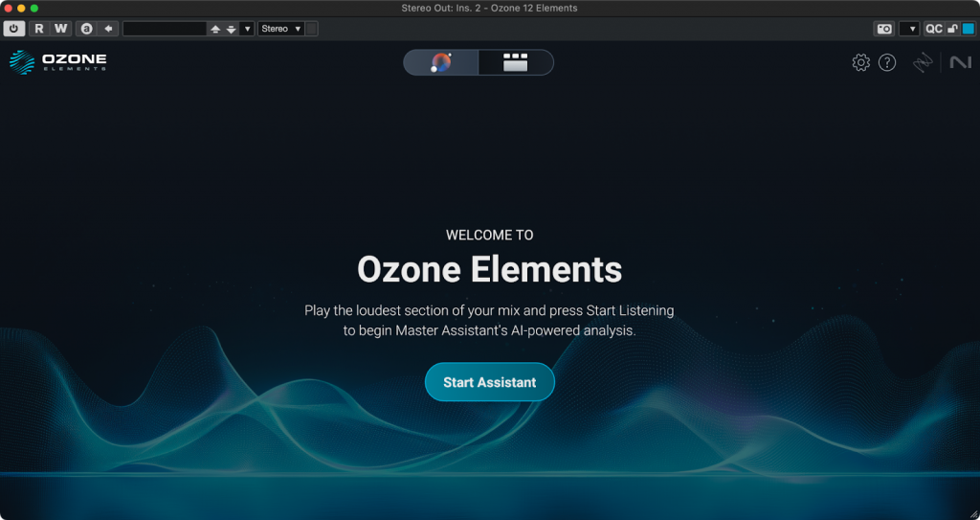Click the iZotope logo icon

coord(923,63)
